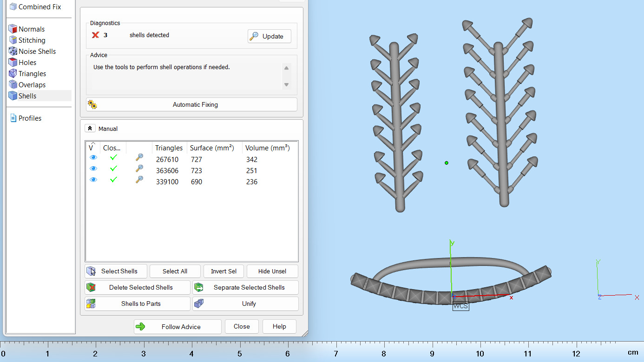Go to the Noise Shells page

click(33, 52)
